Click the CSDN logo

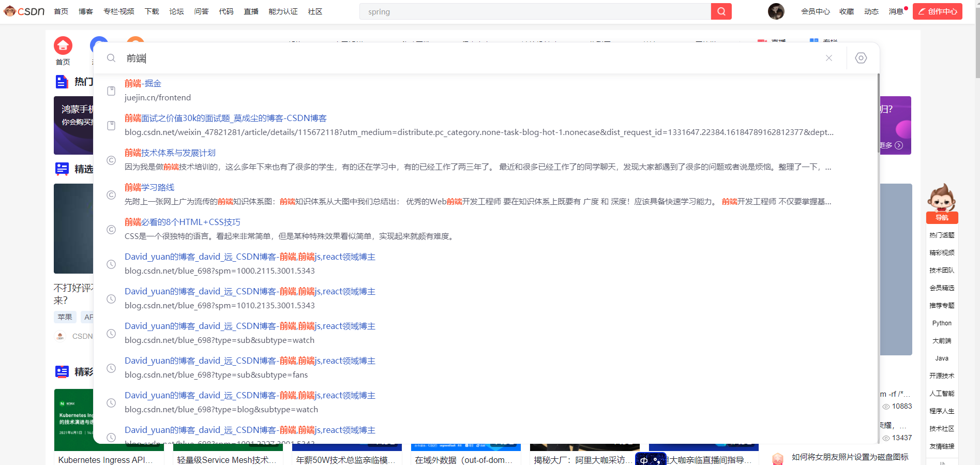(24, 11)
